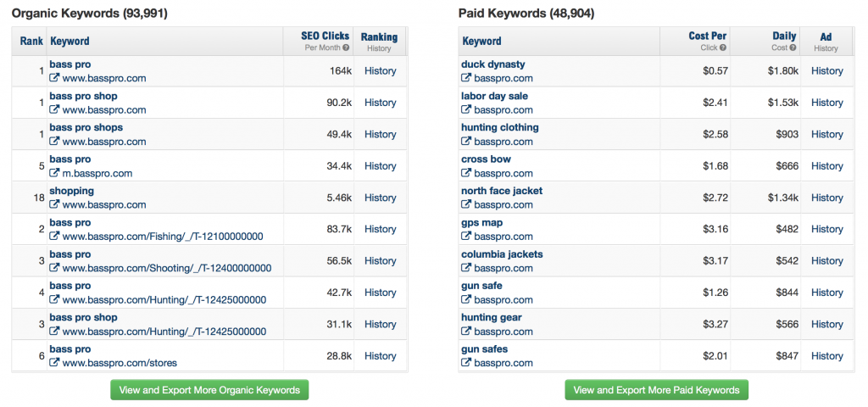Sort paid table by Keyword column header
This screenshot has height=407, width=868.
(481, 41)
